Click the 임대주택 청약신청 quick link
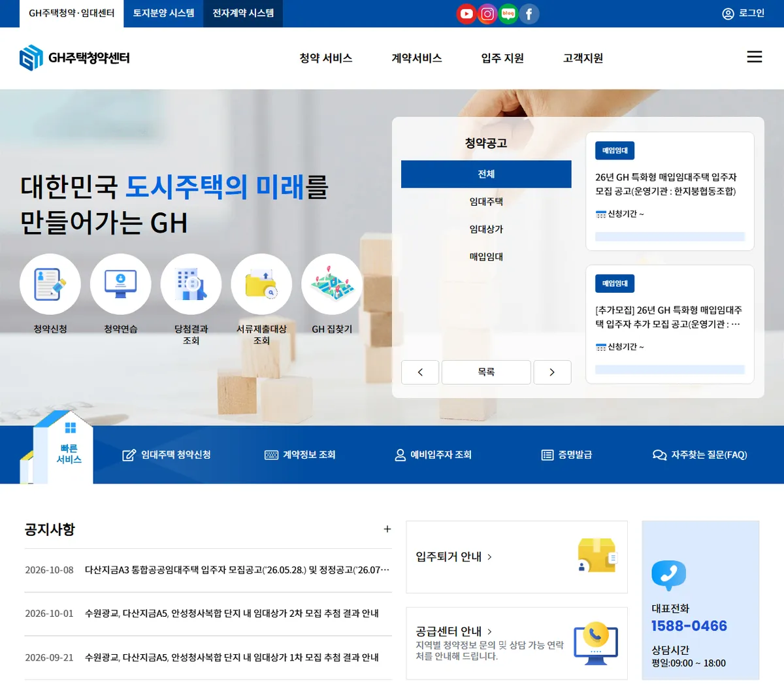Viewport: 784px width, 692px height. (x=176, y=455)
